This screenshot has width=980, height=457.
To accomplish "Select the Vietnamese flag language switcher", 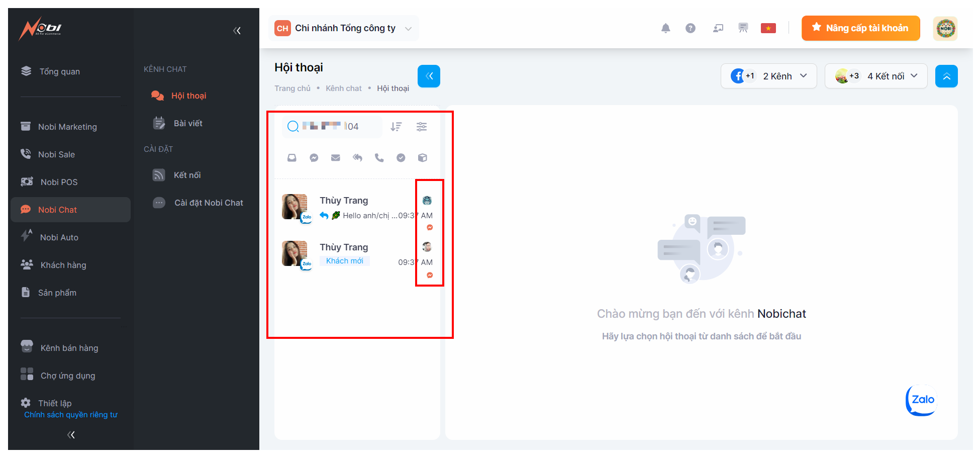I will (x=768, y=28).
